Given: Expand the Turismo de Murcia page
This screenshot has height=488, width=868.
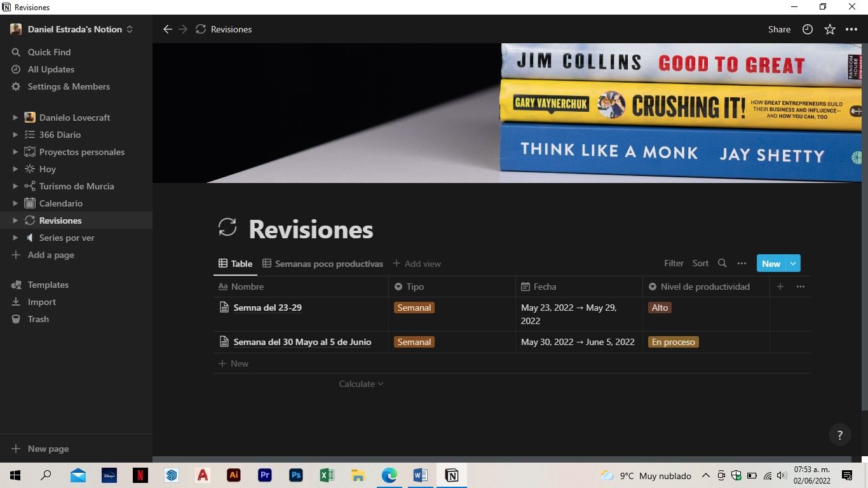Looking at the screenshot, I should pyautogui.click(x=16, y=186).
